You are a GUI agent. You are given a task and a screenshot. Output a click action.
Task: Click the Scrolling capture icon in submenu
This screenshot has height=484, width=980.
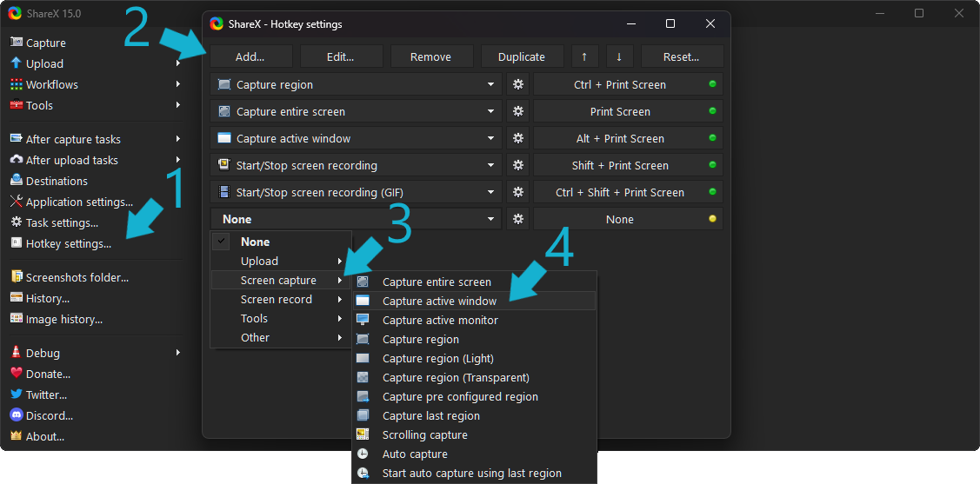coord(363,434)
